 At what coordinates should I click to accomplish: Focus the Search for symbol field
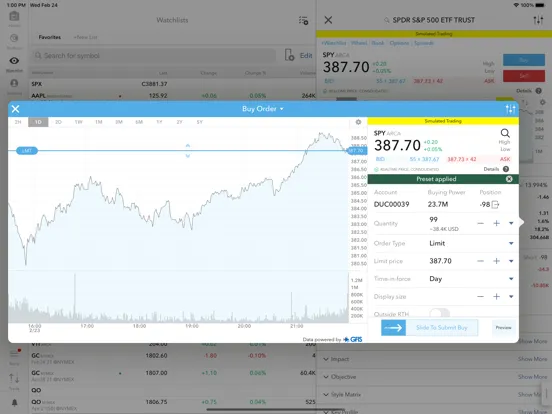[x=154, y=56]
